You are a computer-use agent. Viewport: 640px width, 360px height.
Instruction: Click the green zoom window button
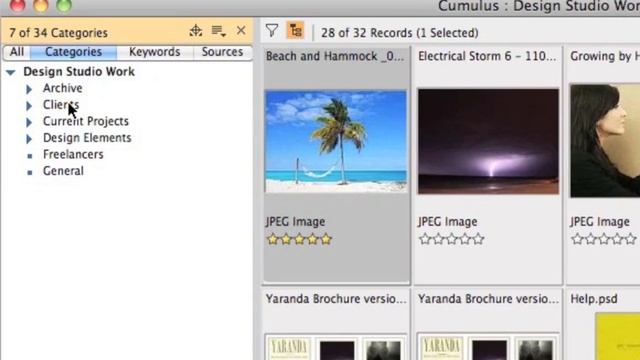coord(64,5)
